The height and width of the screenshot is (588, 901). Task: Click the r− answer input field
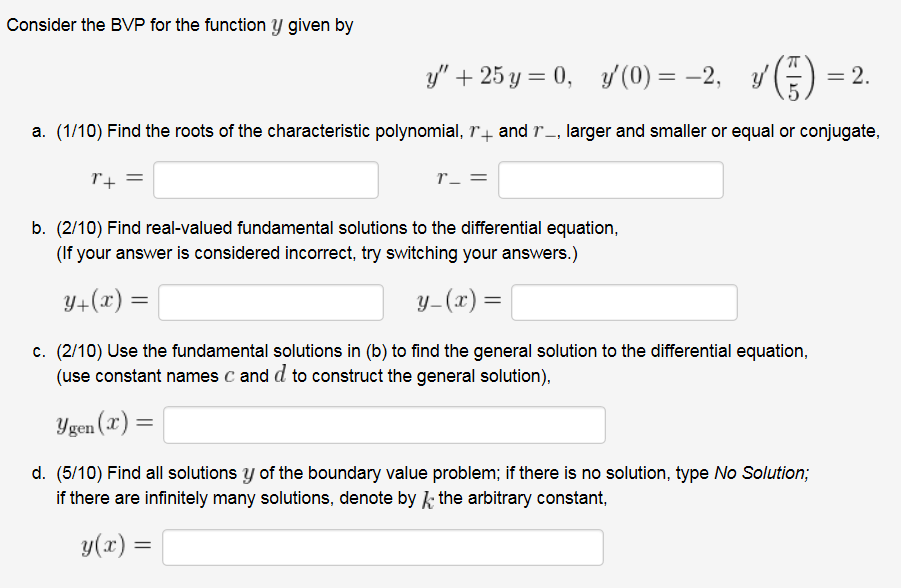(x=612, y=180)
